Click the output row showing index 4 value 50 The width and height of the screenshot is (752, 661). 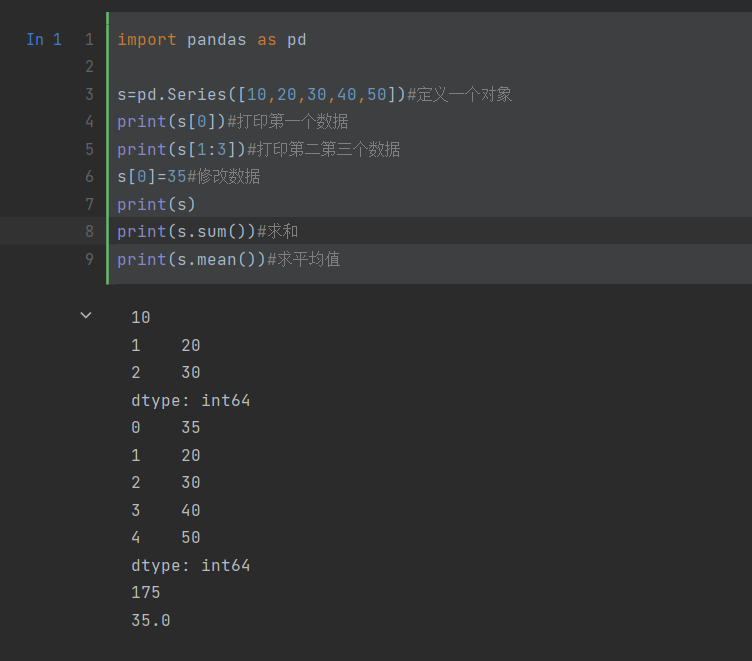tap(166, 538)
